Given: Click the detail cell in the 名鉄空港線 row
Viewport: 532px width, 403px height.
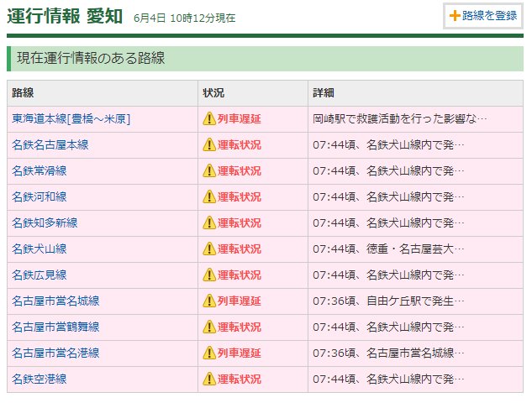Looking at the screenshot, I should point(416,379).
